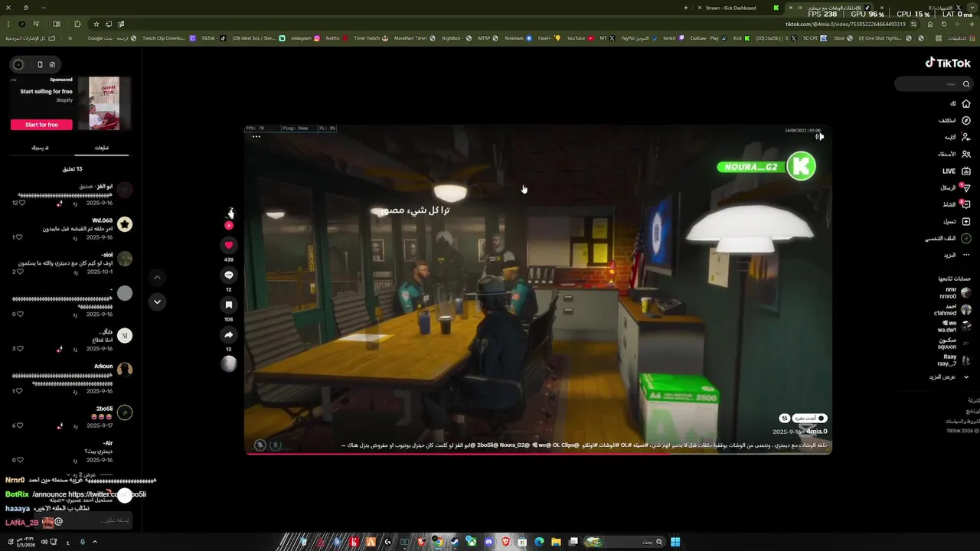Open creator 4mia.0 profile name on video

[816, 432]
